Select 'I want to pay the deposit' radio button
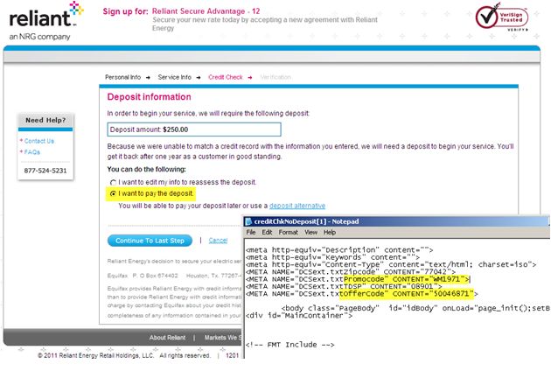Image resolution: width=551 pixels, height=392 pixels. (113, 193)
